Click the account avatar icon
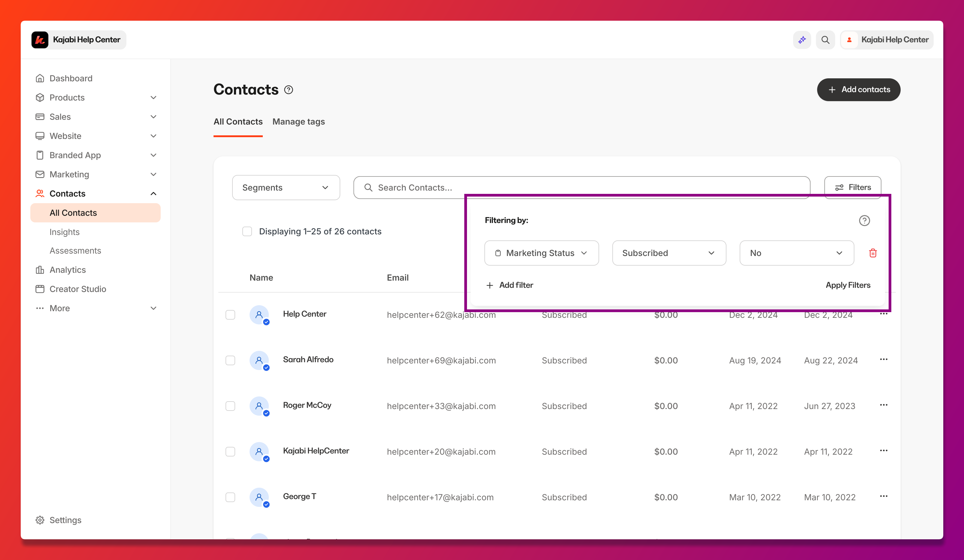This screenshot has width=964, height=560. tap(849, 40)
